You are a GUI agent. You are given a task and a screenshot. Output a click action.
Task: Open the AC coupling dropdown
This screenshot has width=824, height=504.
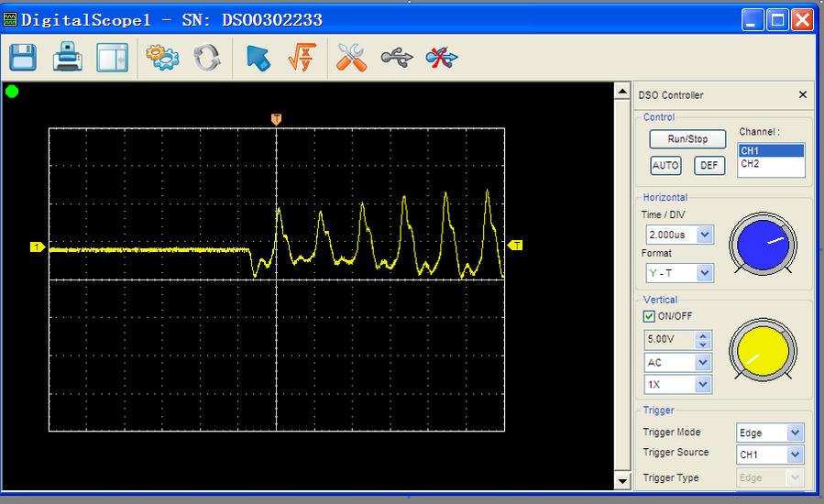point(703,363)
